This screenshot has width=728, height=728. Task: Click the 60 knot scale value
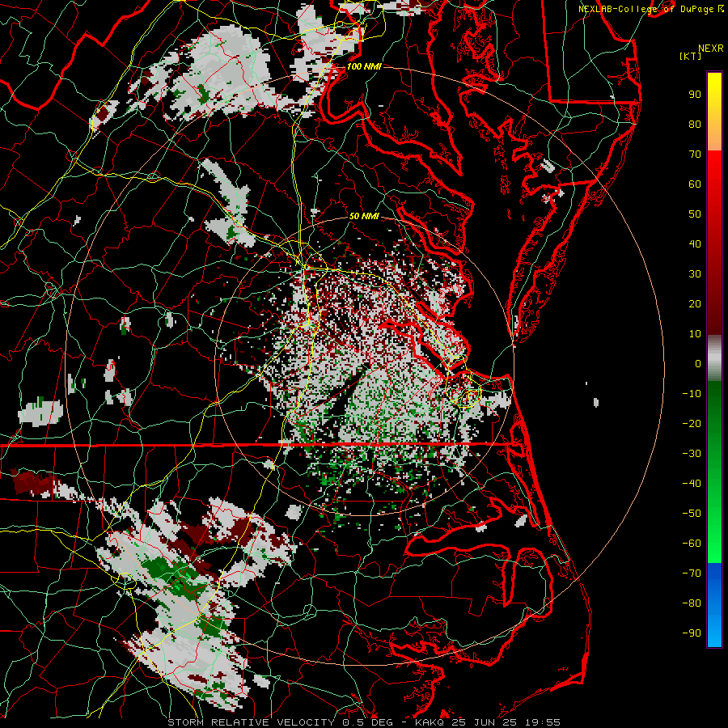695,184
